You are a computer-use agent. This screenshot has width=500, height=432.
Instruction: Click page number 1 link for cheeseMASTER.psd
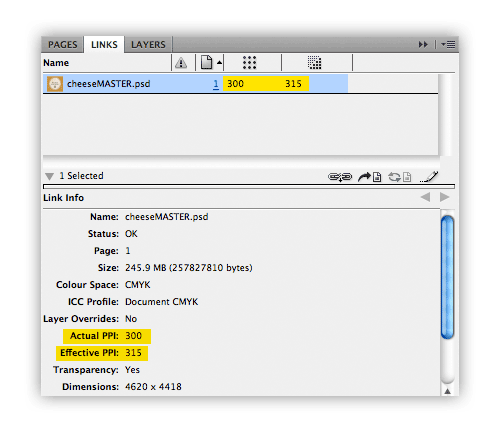click(216, 84)
